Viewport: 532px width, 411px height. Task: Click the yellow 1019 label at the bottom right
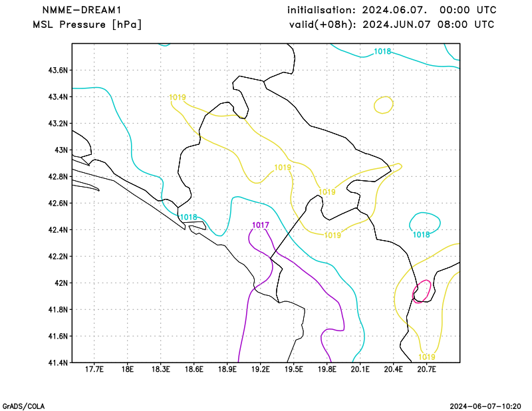(426, 357)
